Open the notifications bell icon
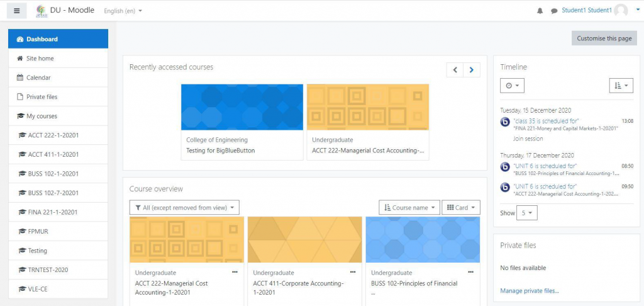This screenshot has height=306, width=644. (540, 11)
